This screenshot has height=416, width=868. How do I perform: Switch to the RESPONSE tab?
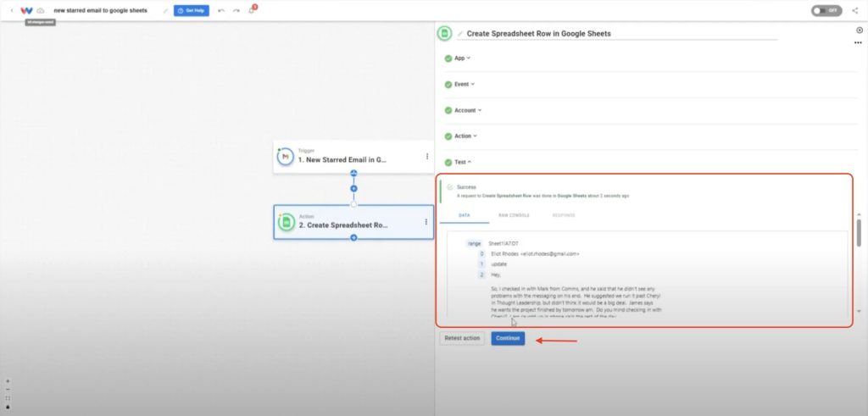click(564, 215)
